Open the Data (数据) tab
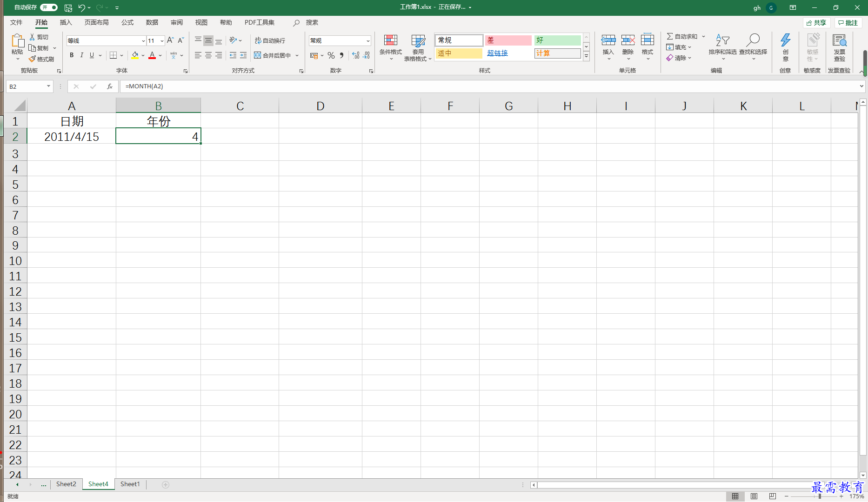The height and width of the screenshot is (502, 868). [x=152, y=22]
